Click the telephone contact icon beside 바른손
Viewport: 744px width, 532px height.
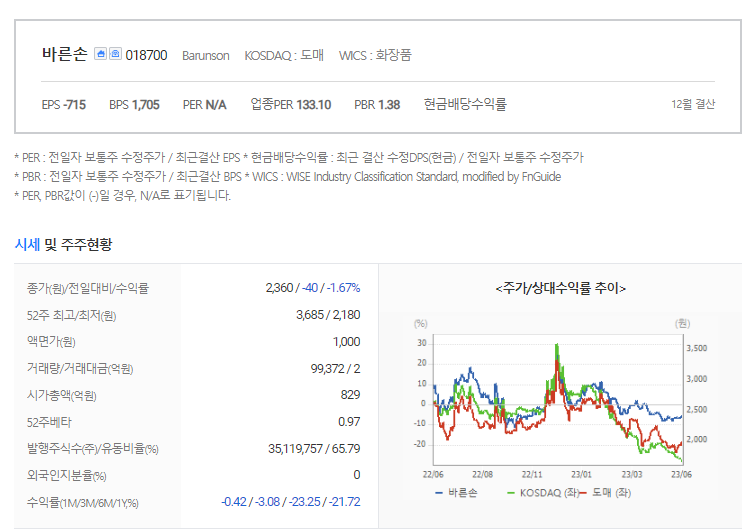pos(115,54)
